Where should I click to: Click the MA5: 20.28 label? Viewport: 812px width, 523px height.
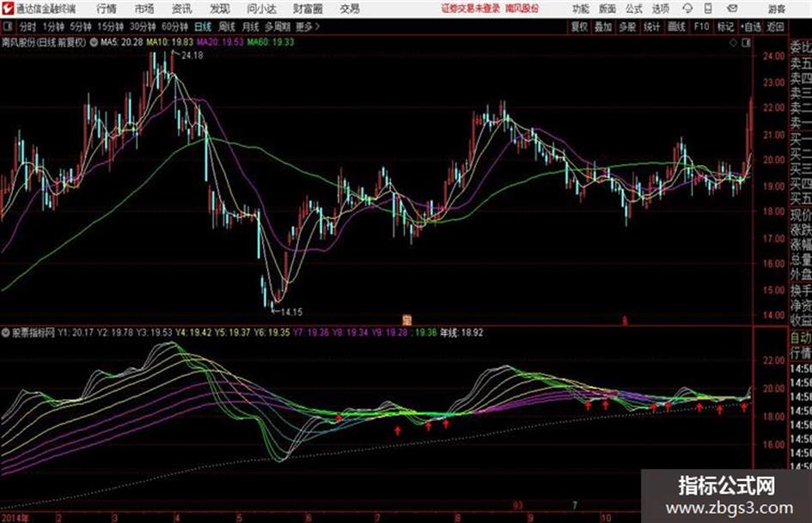[122, 42]
